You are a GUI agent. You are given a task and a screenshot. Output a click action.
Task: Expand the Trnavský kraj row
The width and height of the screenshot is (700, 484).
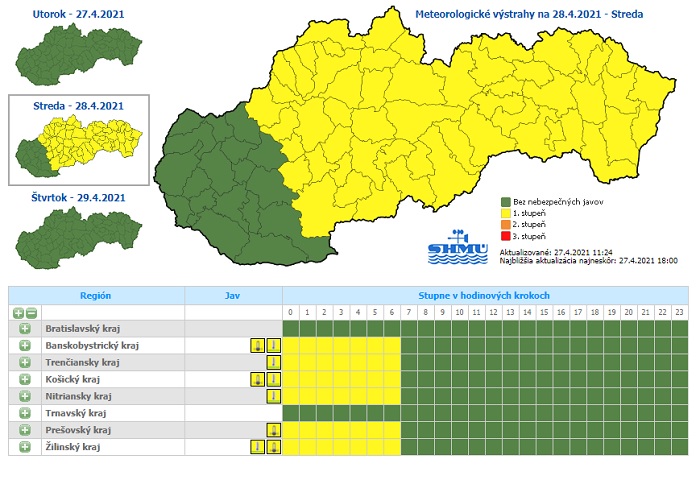coord(25,413)
